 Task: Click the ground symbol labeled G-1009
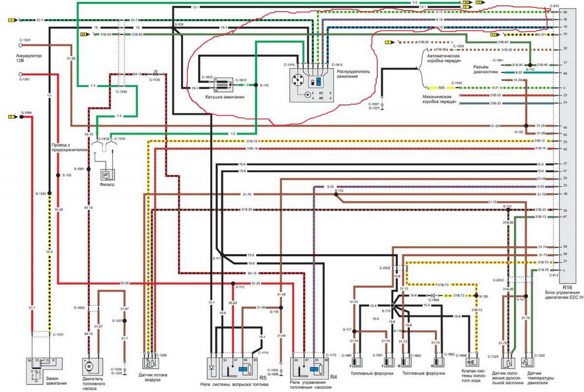(x=124, y=372)
